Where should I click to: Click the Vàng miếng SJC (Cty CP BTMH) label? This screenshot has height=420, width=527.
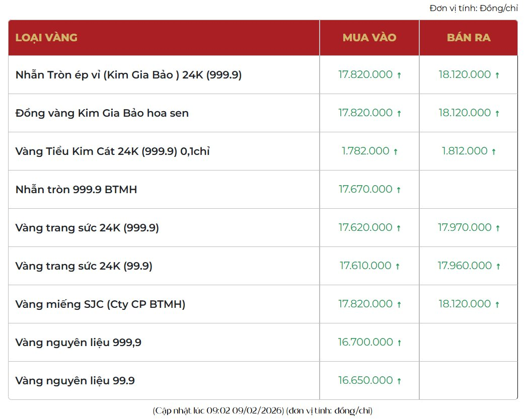click(100, 304)
